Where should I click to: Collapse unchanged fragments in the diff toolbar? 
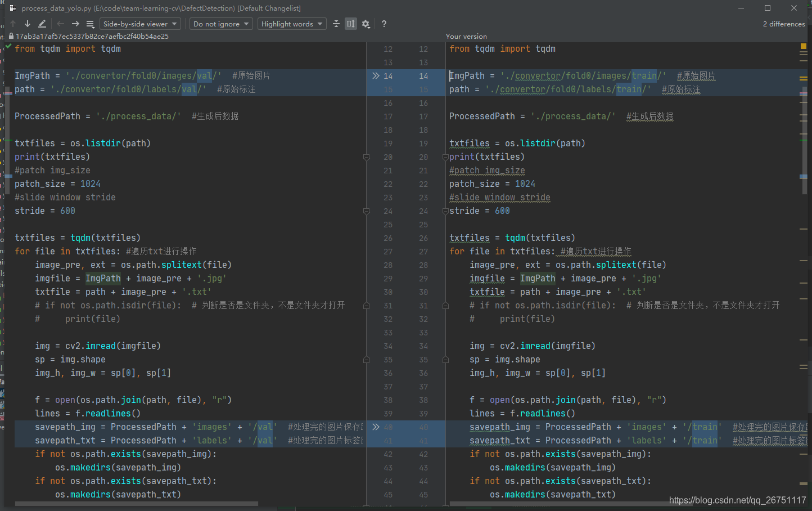tap(336, 24)
